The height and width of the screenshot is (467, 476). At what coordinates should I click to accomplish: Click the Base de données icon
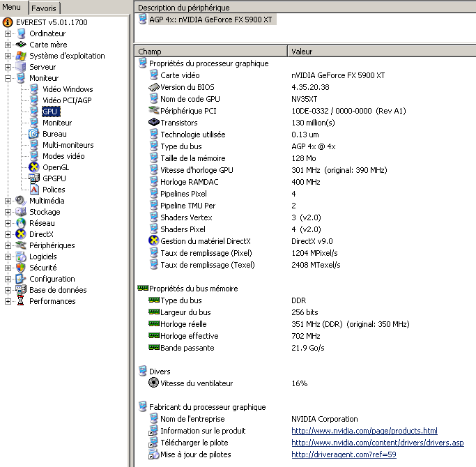[x=21, y=290]
